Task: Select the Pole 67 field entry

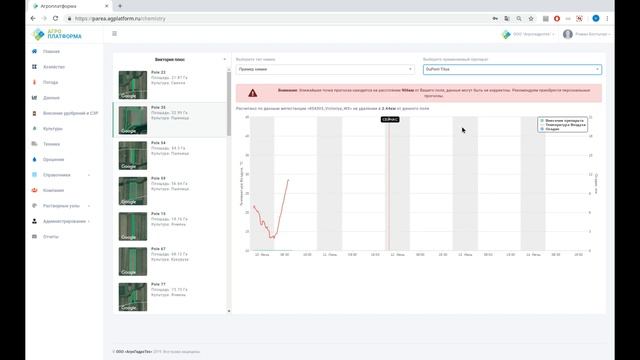Action: pyautogui.click(x=169, y=261)
